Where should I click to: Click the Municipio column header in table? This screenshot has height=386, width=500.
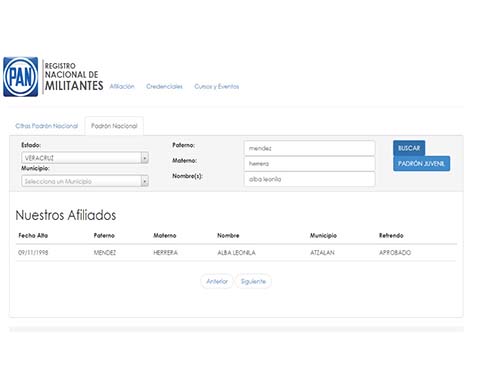pos(323,236)
